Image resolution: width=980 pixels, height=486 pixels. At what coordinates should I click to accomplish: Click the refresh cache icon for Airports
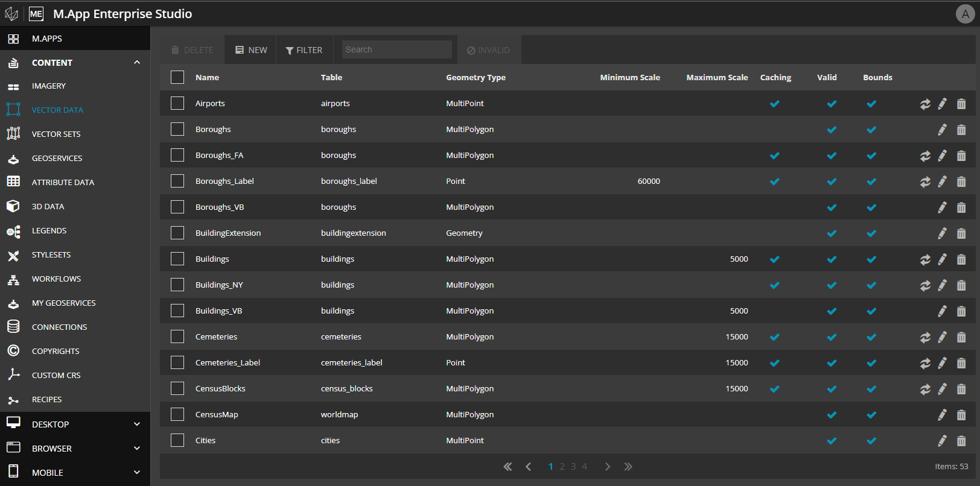[924, 104]
